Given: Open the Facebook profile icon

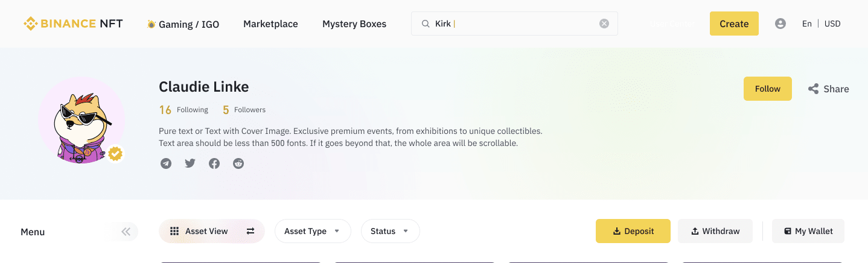Looking at the screenshot, I should 214,163.
